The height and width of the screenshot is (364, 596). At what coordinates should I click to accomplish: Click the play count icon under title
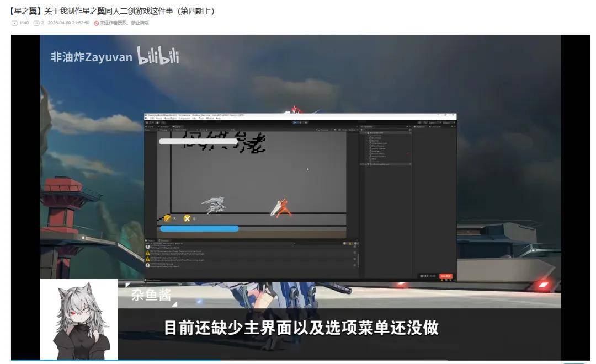tap(14, 23)
